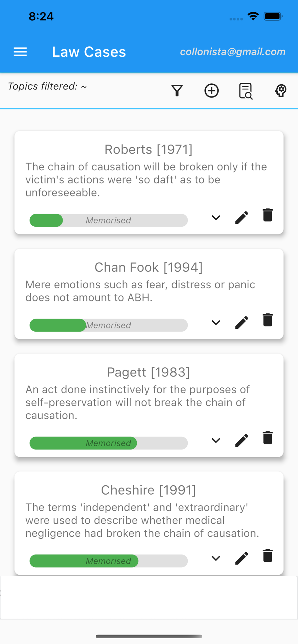The height and width of the screenshot is (644, 298).
Task: Edit the Roberts [1971] case
Action: coord(242,217)
